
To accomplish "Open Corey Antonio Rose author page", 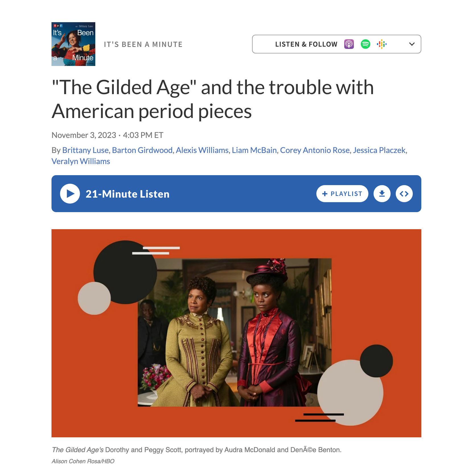I will (x=315, y=150).
